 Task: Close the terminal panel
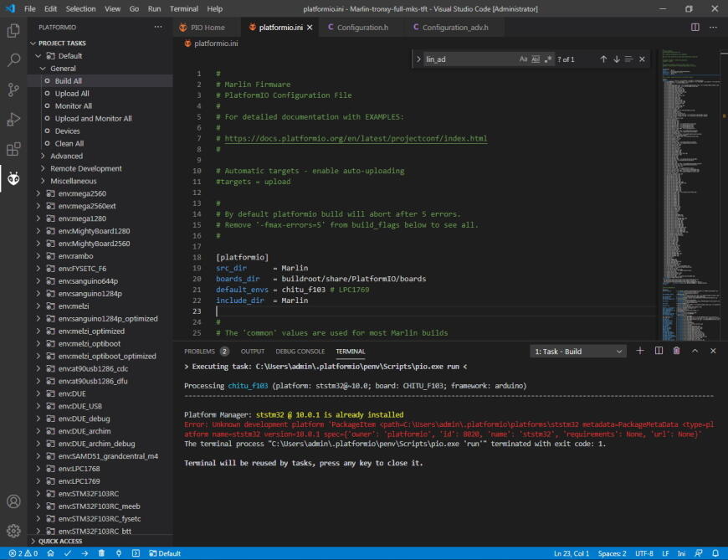point(713,351)
